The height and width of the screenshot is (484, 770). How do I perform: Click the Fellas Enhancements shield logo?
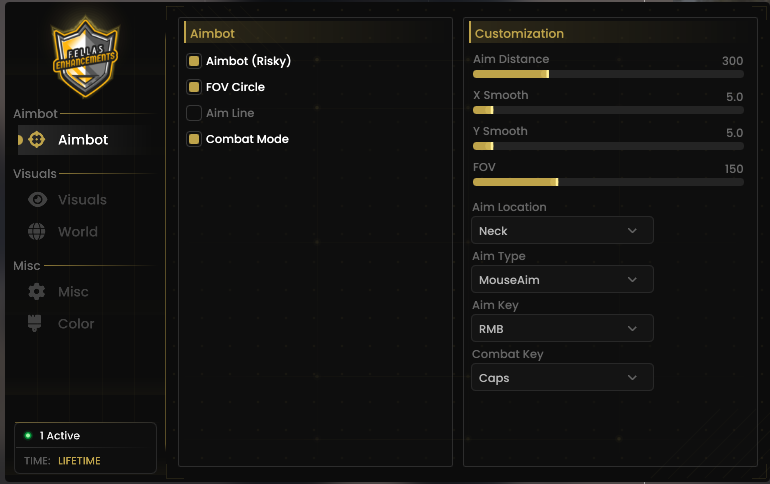pyautogui.click(x=85, y=57)
